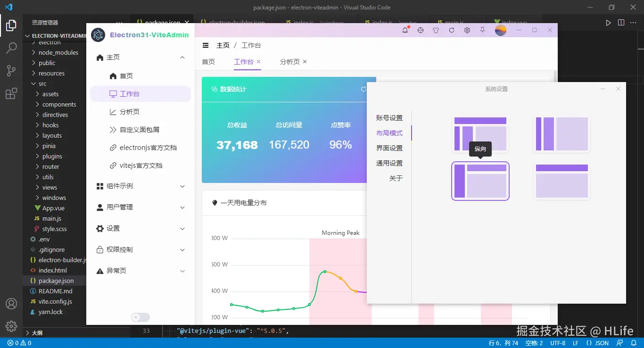Screen dimensions: 644x348
Task: Open electronjs官方文档 link in sidebar
Action: tap(140, 148)
